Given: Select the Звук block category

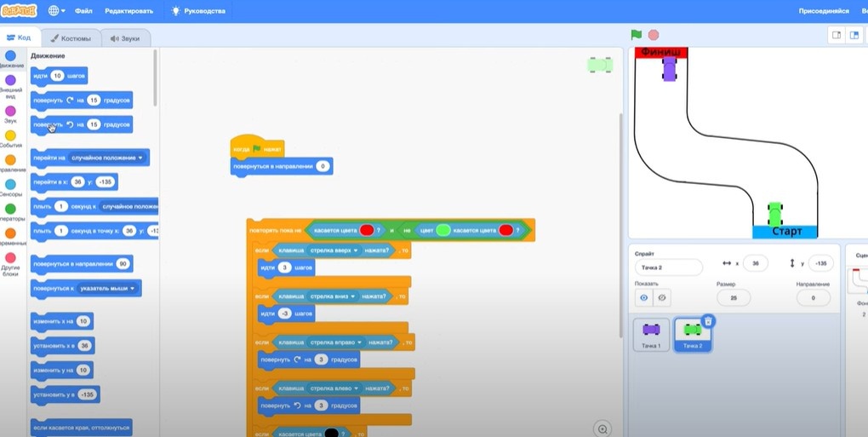Looking at the screenshot, I should click(x=10, y=115).
